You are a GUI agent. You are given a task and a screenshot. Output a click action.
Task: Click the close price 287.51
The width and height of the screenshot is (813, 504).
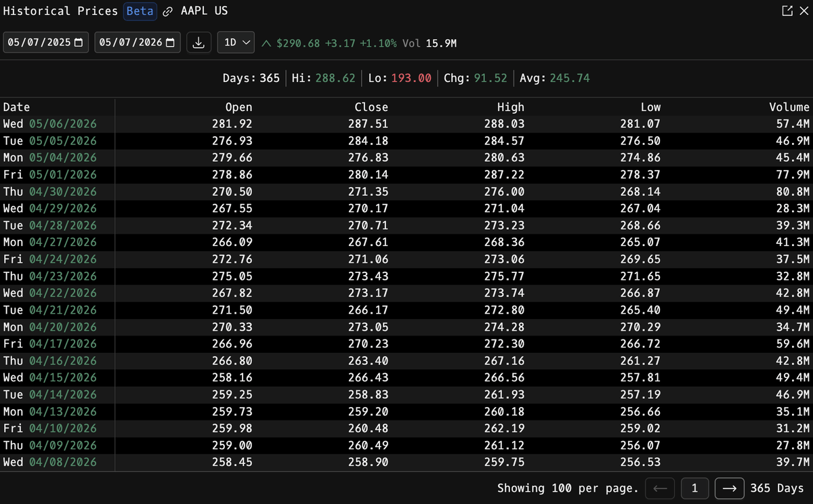tap(368, 124)
